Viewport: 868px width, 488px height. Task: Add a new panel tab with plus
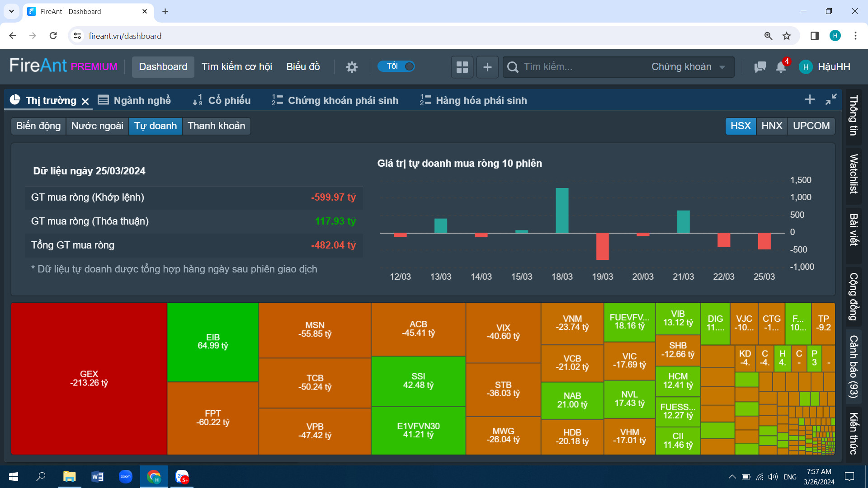point(810,99)
